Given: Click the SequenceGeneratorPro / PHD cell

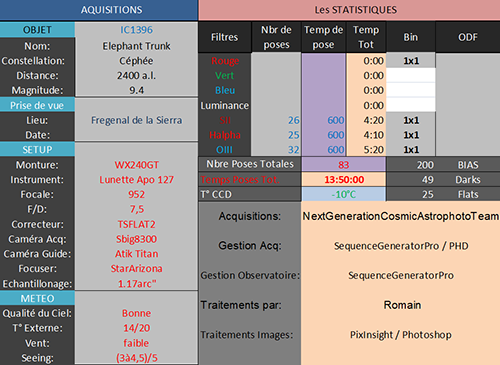Looking at the screenshot, I should [x=401, y=246].
